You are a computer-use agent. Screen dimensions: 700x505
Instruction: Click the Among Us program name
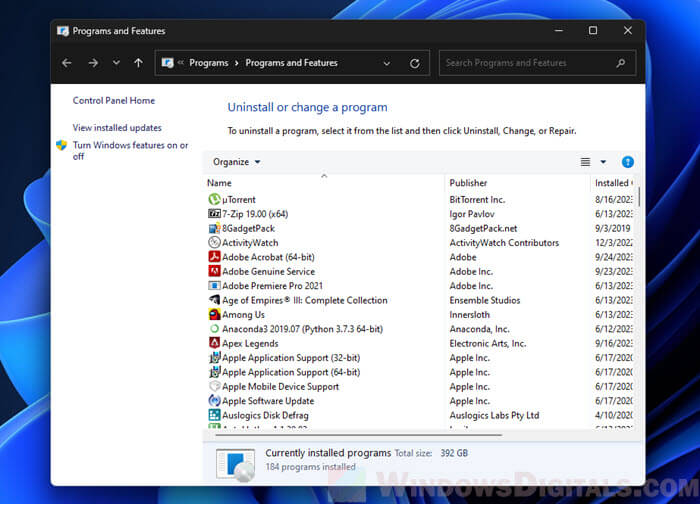(243, 314)
